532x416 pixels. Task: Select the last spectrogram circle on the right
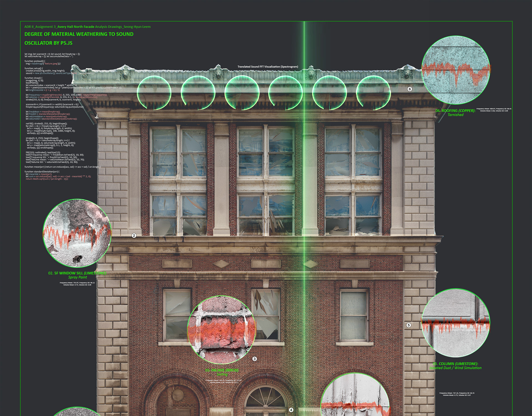pyautogui.click(x=373, y=92)
